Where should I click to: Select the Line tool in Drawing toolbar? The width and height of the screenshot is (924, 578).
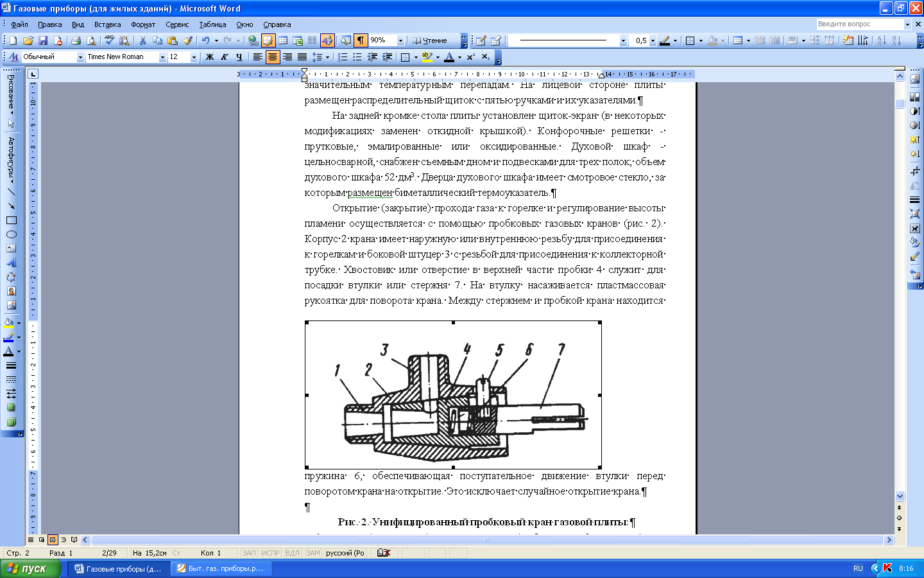11,191
